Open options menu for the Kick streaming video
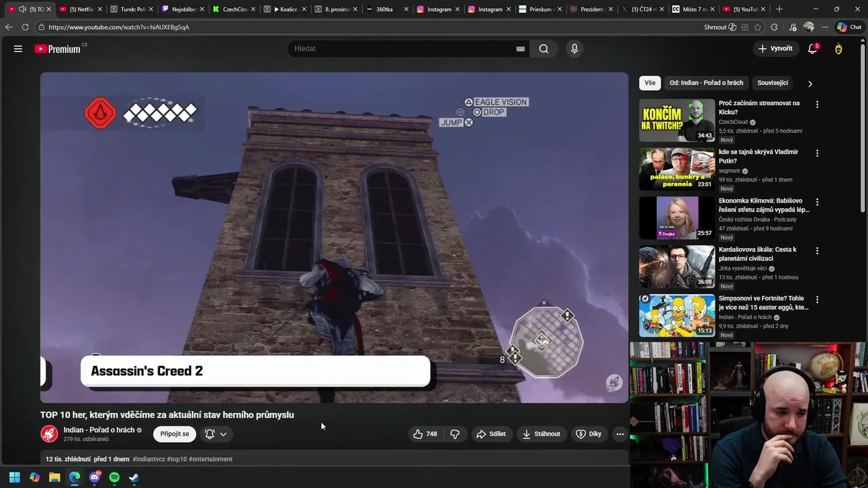The height and width of the screenshot is (488, 868). 817,104
